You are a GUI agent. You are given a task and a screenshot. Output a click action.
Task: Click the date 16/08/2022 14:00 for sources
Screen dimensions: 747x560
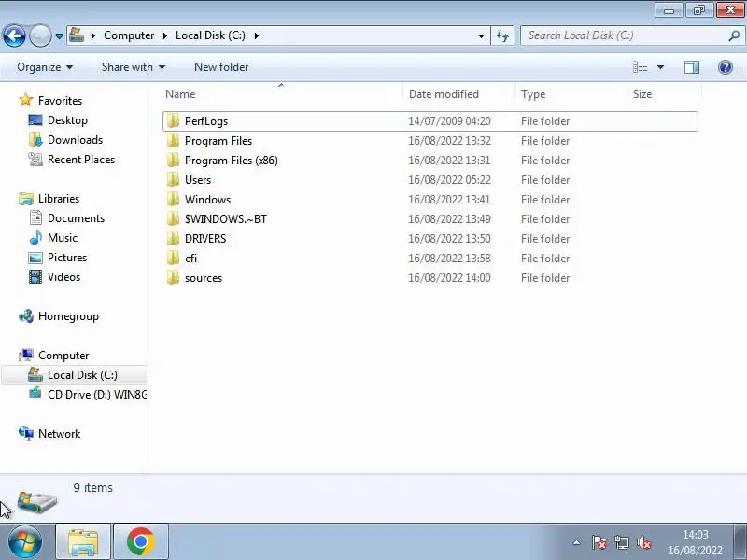tap(449, 277)
